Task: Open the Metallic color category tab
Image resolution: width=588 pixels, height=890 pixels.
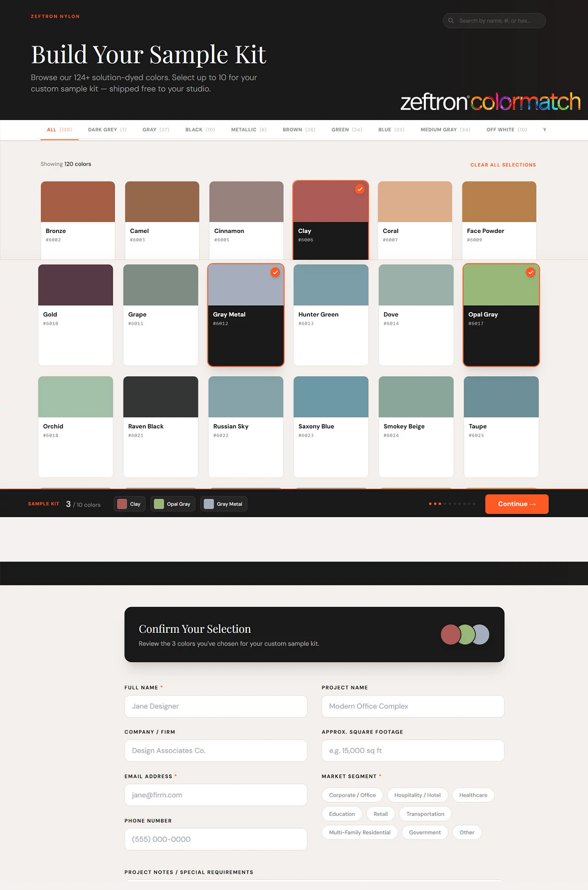Action: click(248, 130)
